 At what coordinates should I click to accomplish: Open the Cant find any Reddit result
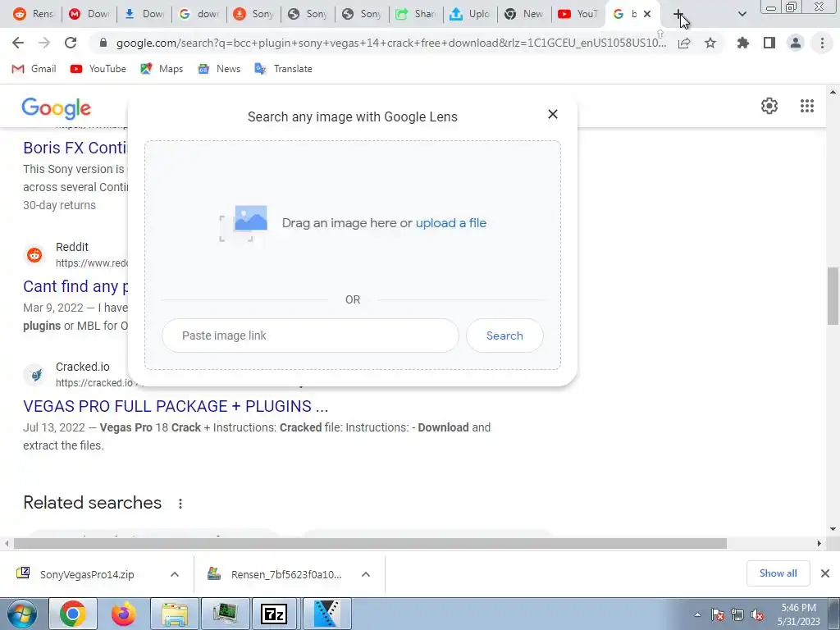tap(75, 286)
